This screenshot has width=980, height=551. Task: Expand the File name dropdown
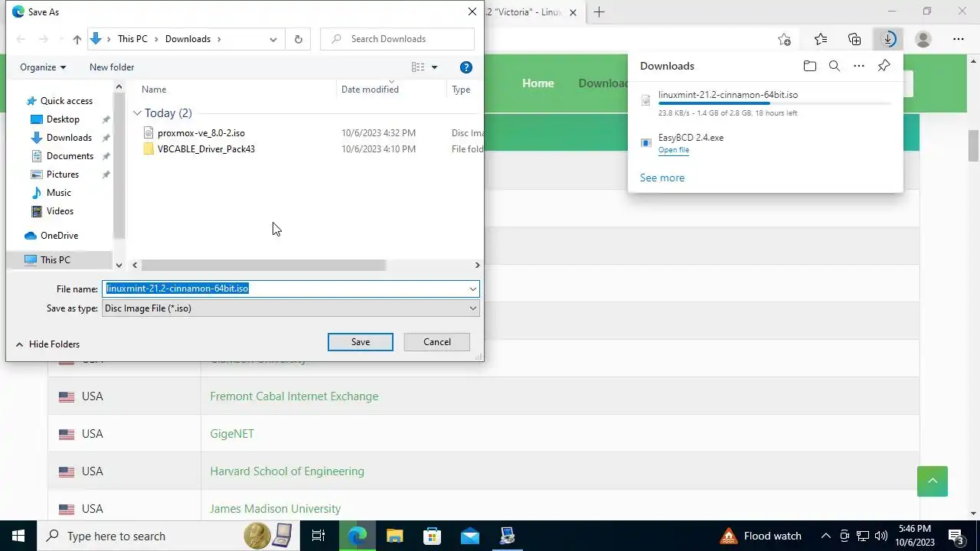click(x=473, y=289)
